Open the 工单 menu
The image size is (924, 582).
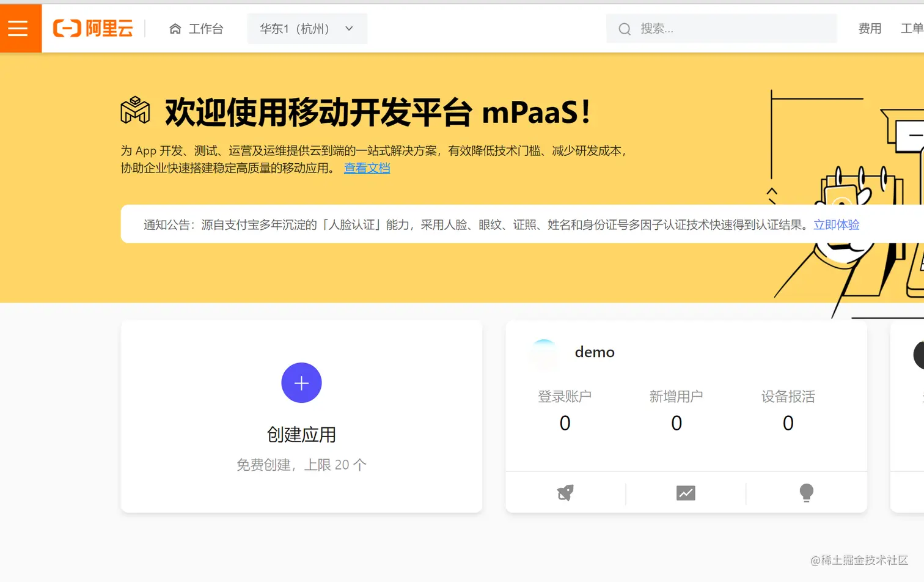click(912, 29)
